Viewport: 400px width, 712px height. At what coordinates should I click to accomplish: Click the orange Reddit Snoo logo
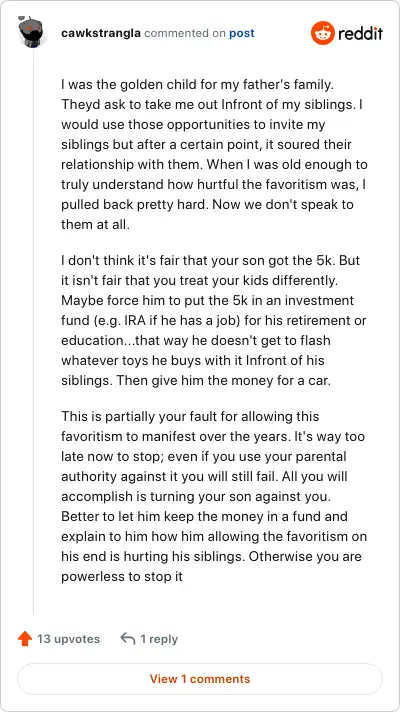click(323, 33)
